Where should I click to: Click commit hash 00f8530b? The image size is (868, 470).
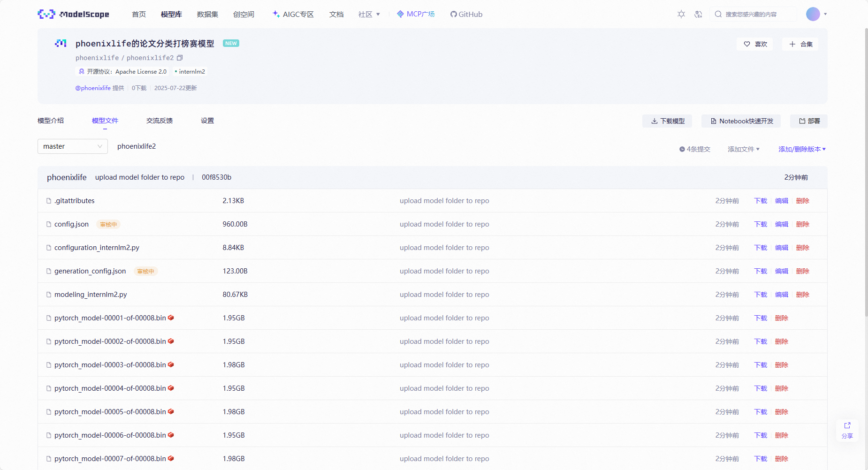click(x=216, y=177)
